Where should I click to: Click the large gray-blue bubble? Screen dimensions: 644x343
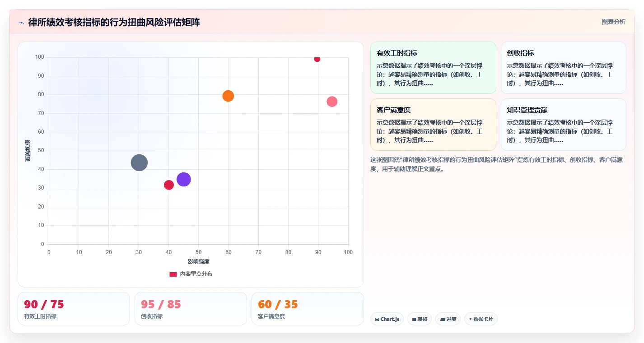click(x=139, y=162)
